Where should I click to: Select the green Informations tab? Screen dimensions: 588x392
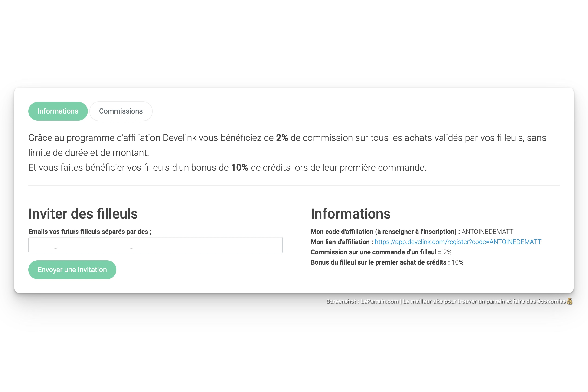click(x=58, y=111)
